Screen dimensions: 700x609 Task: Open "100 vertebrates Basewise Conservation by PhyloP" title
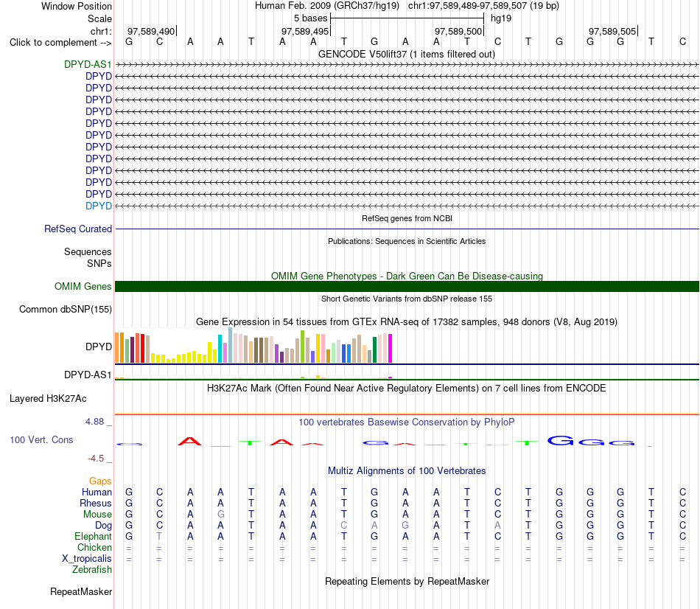tap(406, 422)
